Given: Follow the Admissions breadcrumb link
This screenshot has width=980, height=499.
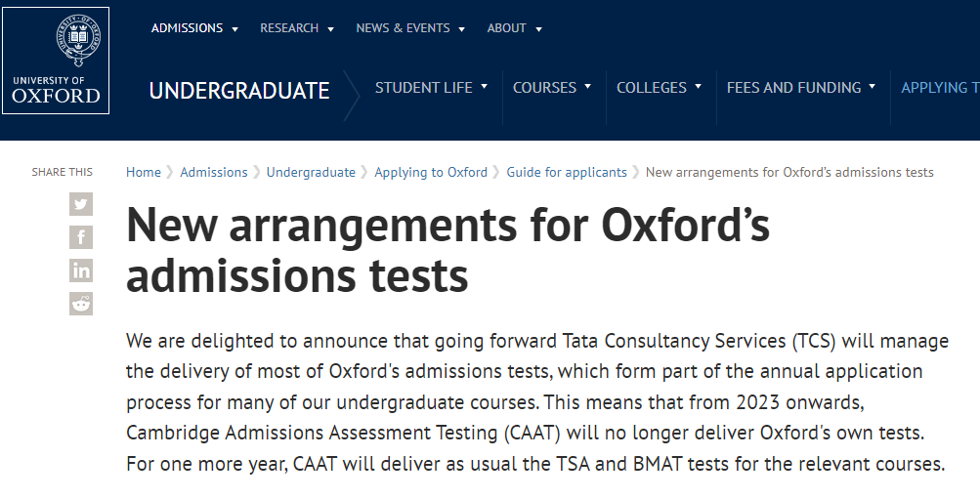Looking at the screenshot, I should click(x=214, y=173).
